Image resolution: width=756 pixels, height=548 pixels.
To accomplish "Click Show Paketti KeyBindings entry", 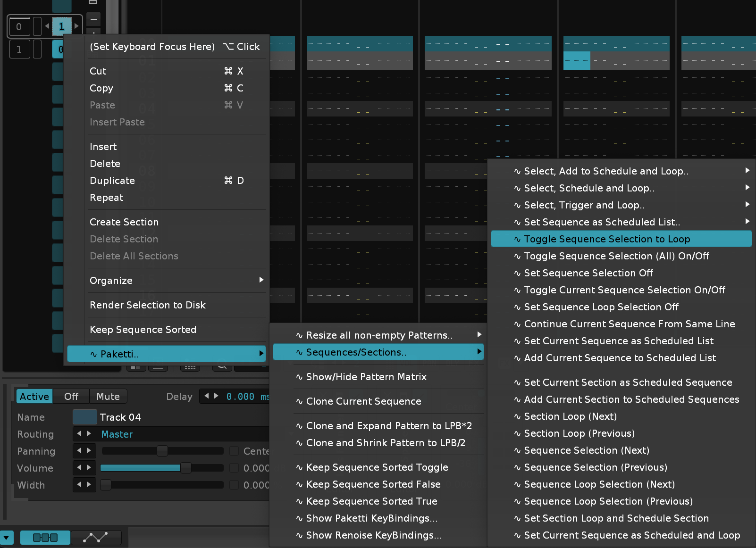I will click(x=371, y=518).
